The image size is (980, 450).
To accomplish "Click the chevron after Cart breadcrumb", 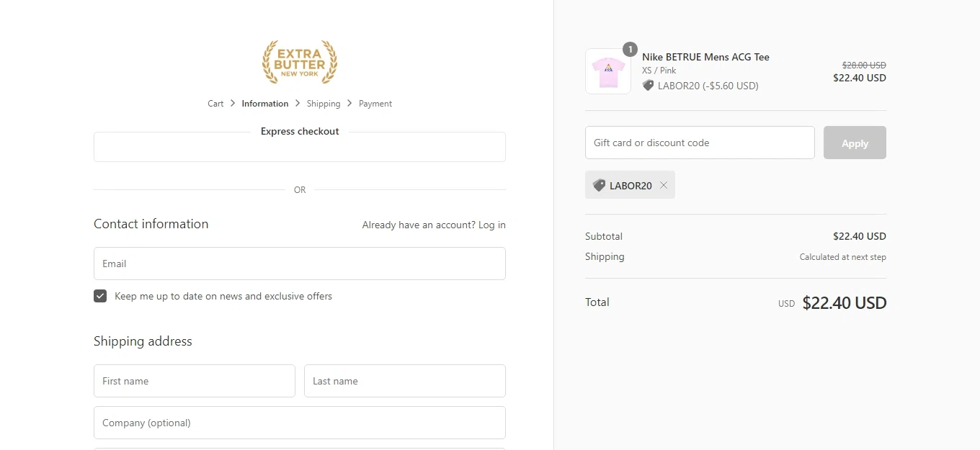I will pyautogui.click(x=233, y=104).
